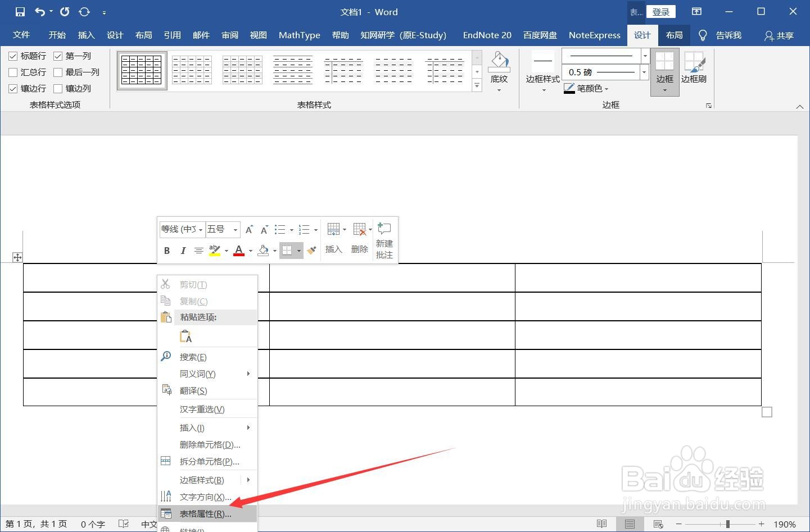This screenshot has width=810, height=532.
Task: Choose Delete Cells (删除单元格) in context menu
Action: tap(207, 445)
